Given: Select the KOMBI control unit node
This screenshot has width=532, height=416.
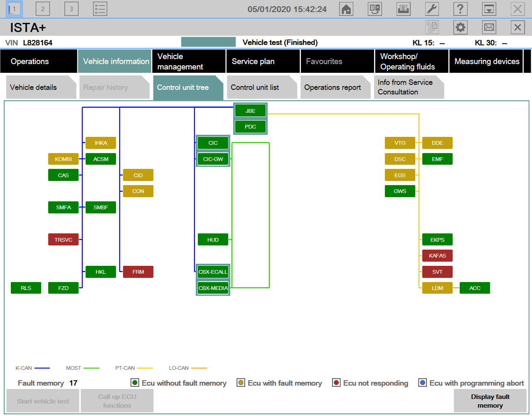Looking at the screenshot, I should coord(63,159).
